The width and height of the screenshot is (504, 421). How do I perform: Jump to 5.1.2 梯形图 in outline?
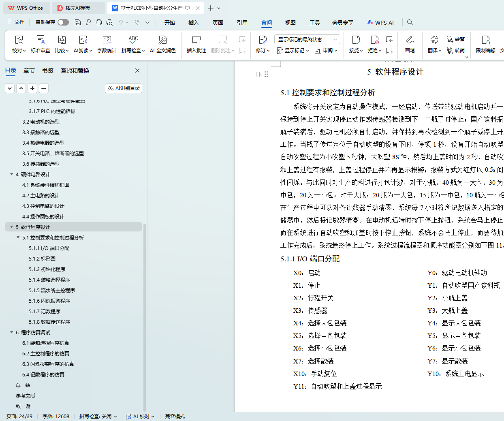point(42,259)
